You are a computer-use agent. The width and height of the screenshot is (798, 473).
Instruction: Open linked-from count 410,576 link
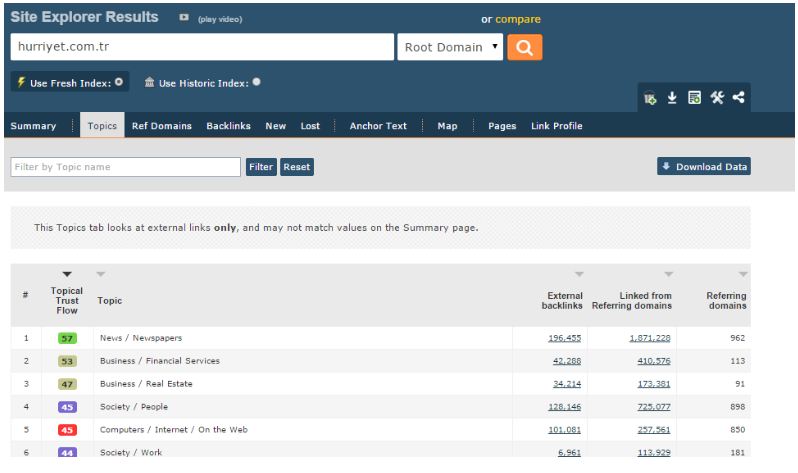click(654, 361)
